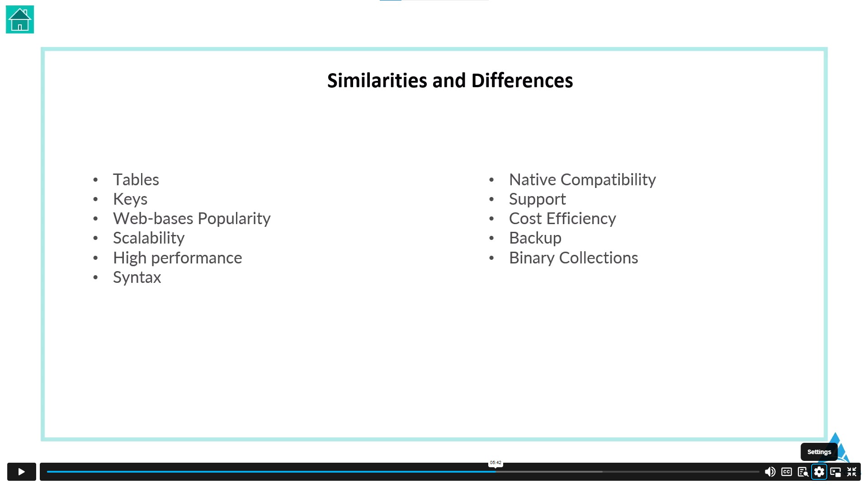The height and width of the screenshot is (488, 868).
Task: Expand the video settings dropdown
Action: 820,472
